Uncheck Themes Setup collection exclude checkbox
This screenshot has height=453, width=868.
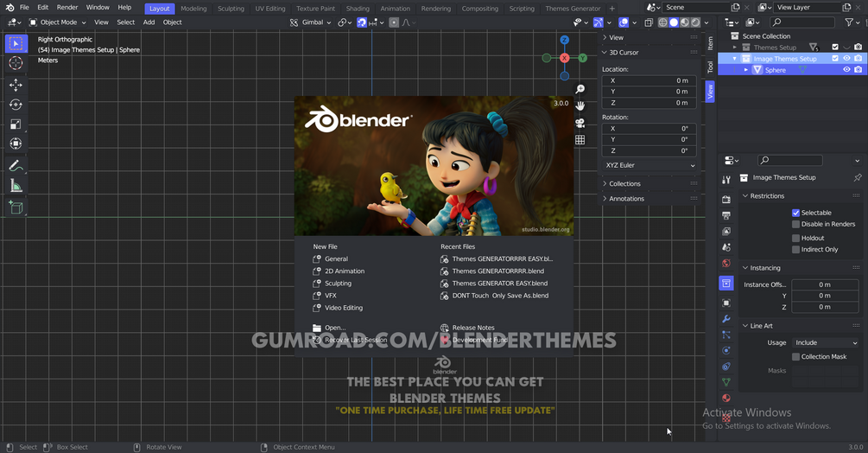[835, 48]
